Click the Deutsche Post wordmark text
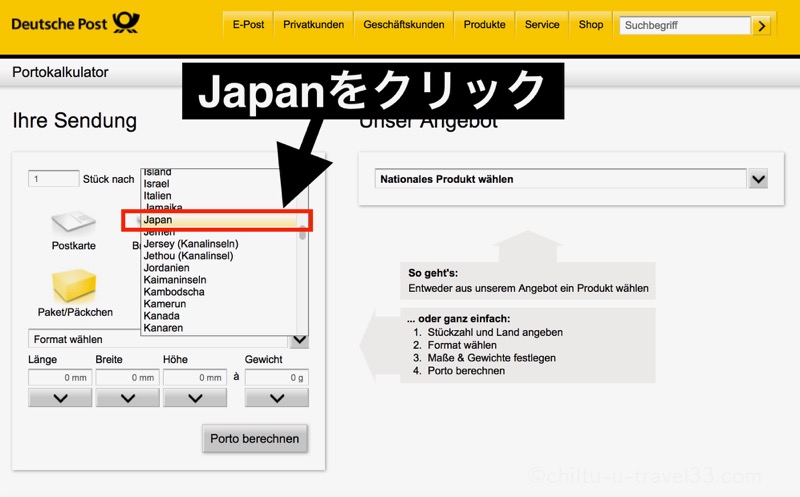Image resolution: width=800 pixels, height=497 pixels. (x=59, y=24)
